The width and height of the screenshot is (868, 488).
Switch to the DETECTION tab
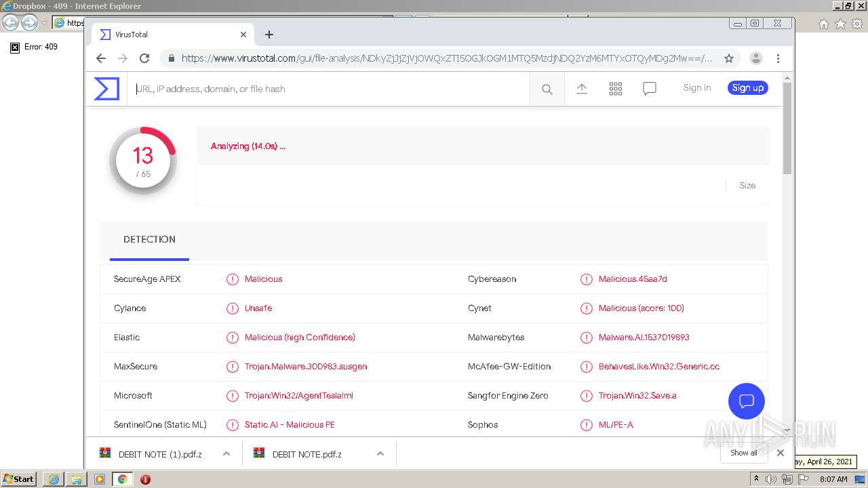[149, 240]
